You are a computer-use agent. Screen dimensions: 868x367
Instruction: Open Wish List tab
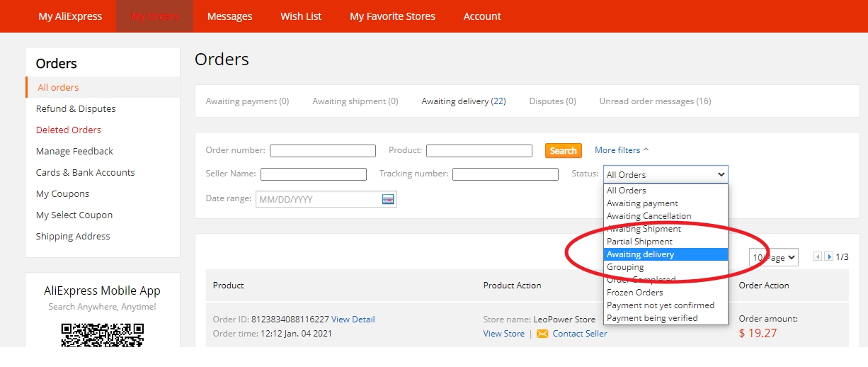[x=301, y=16]
